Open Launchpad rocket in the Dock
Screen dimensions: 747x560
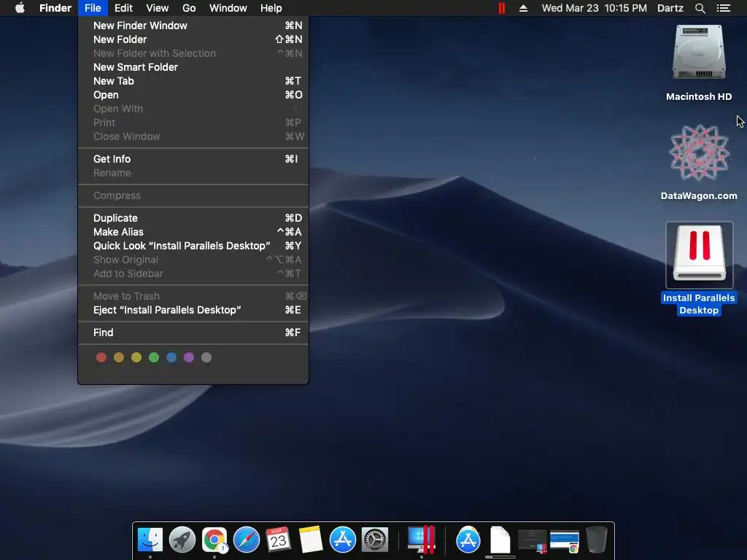point(182,540)
